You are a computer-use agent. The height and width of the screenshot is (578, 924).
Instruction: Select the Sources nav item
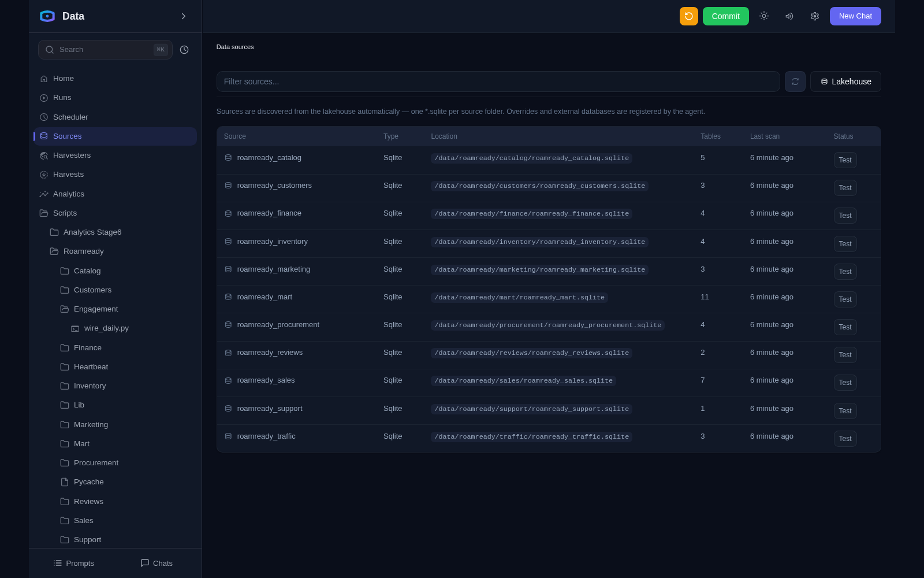click(115, 136)
